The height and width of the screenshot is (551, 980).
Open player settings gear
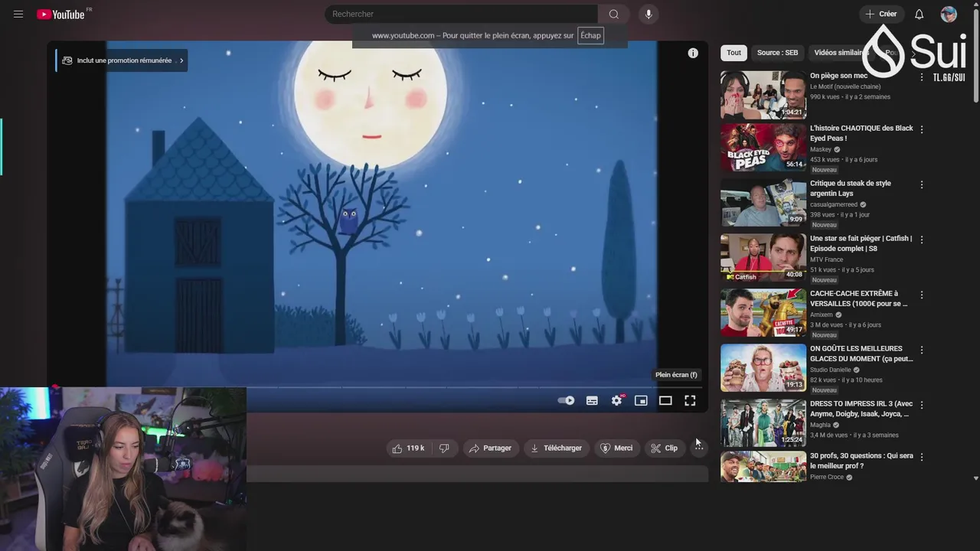point(616,400)
